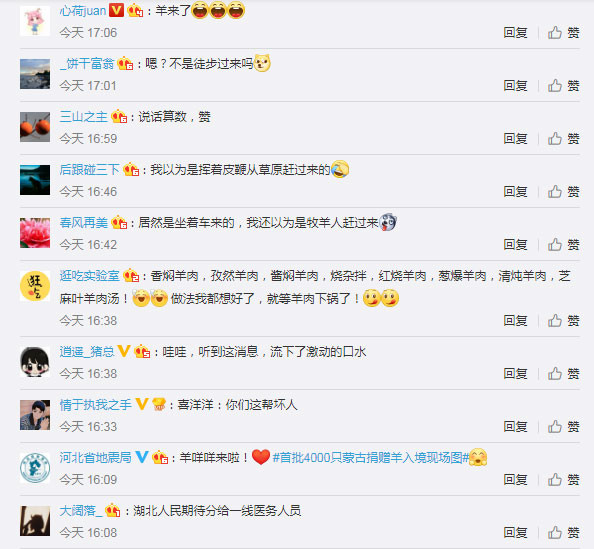Like 三山之主's comment with thumbs-up

click(555, 139)
